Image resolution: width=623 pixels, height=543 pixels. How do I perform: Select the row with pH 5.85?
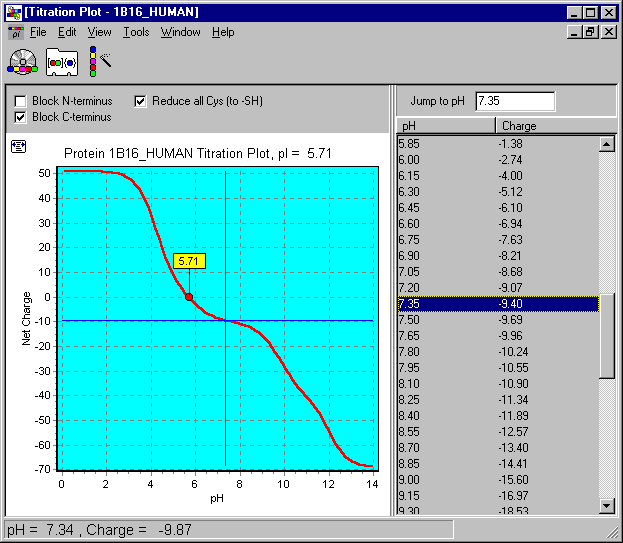pyautogui.click(x=498, y=144)
